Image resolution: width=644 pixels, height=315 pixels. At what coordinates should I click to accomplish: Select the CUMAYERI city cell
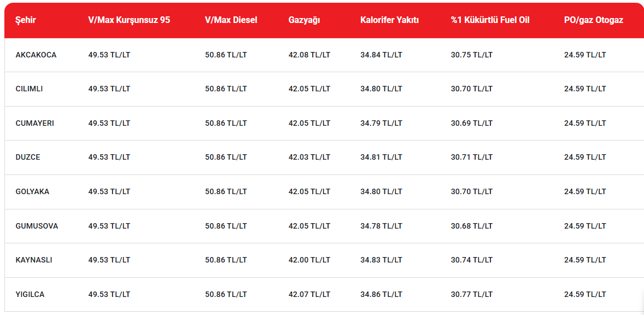34,123
